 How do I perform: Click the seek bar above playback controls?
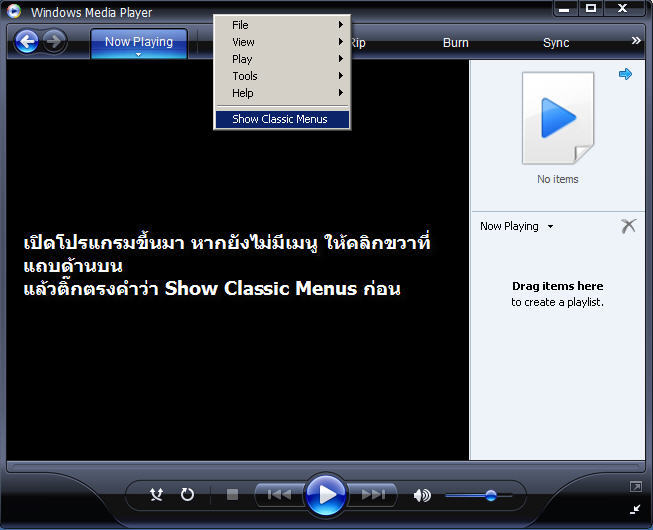pos(326,466)
